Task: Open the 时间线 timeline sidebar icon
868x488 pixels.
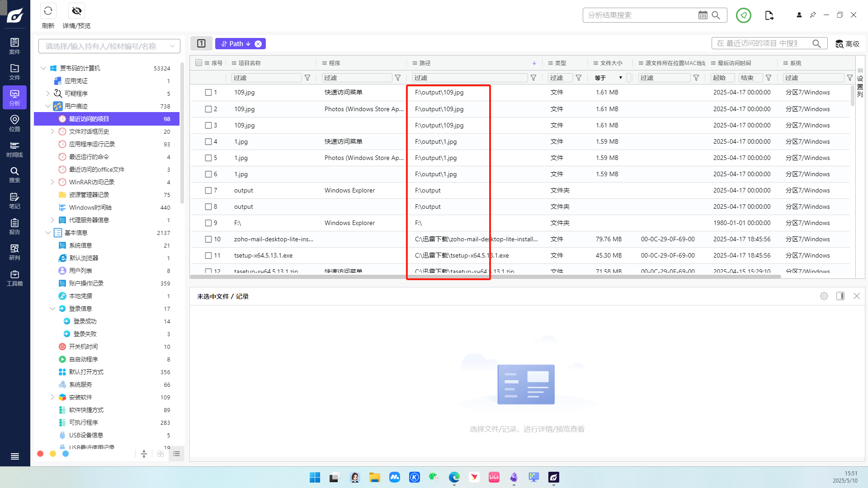Action: click(14, 149)
